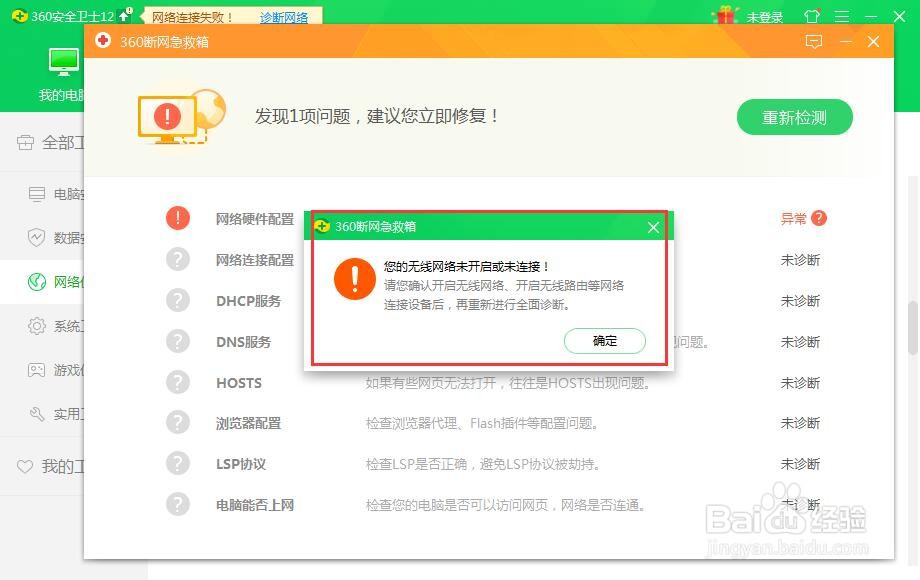Click the 发现1项问题 headline text
Screen dimensions: 920x580
coord(376,116)
